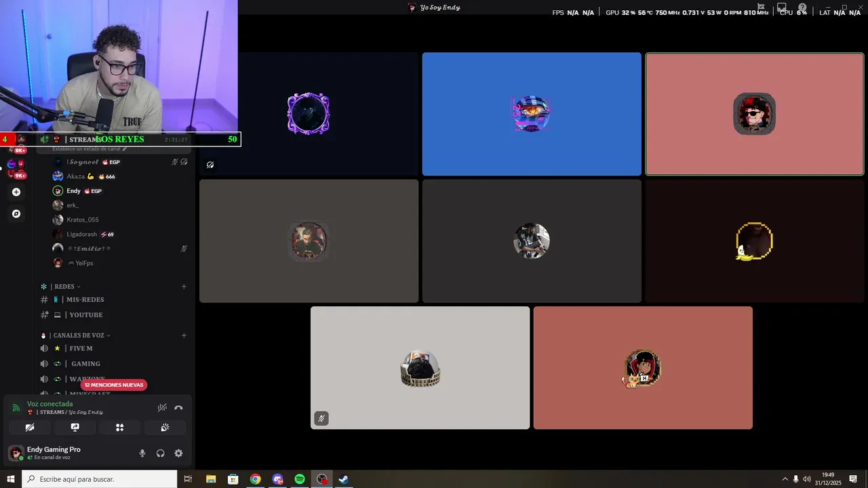Open File Explorer from taskbar
The width and height of the screenshot is (868, 488).
pyautogui.click(x=211, y=479)
